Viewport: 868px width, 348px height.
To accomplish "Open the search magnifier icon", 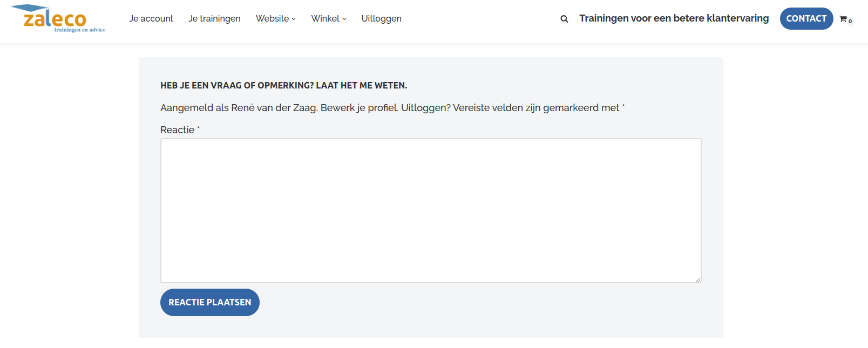I will pyautogui.click(x=564, y=19).
